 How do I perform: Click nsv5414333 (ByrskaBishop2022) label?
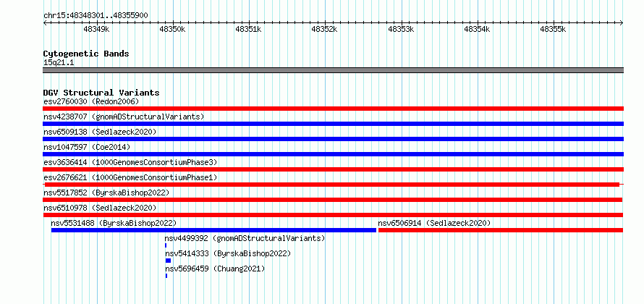point(228,253)
